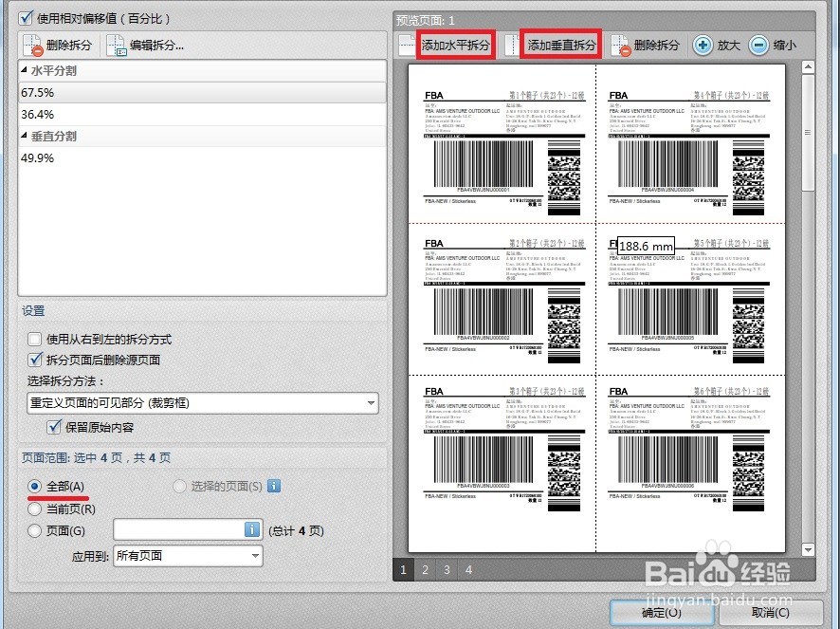
Task: Click the 188.6 mm measurement tooltip
Action: (x=646, y=246)
